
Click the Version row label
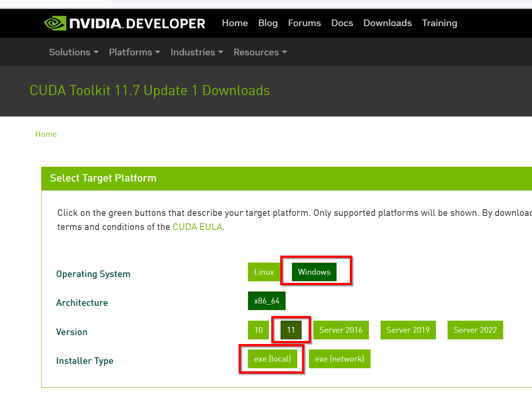[72, 332]
